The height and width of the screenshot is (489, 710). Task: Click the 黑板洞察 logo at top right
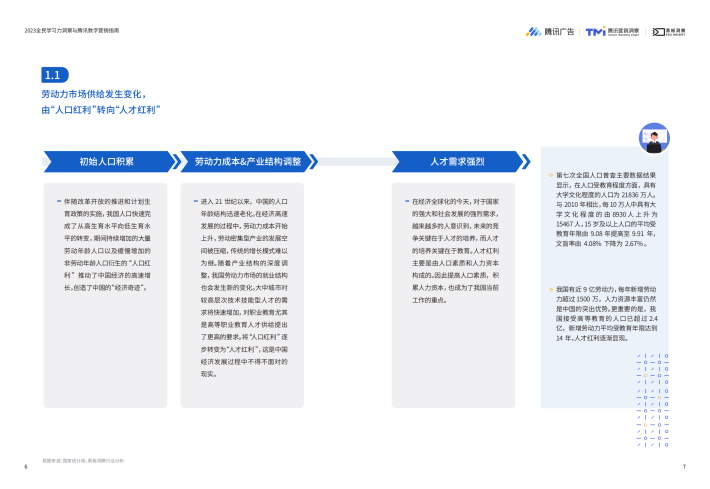point(669,32)
